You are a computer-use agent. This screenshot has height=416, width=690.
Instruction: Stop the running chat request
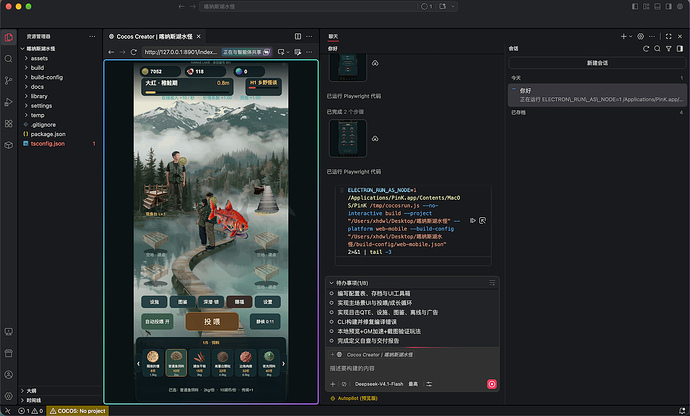[x=492, y=384]
